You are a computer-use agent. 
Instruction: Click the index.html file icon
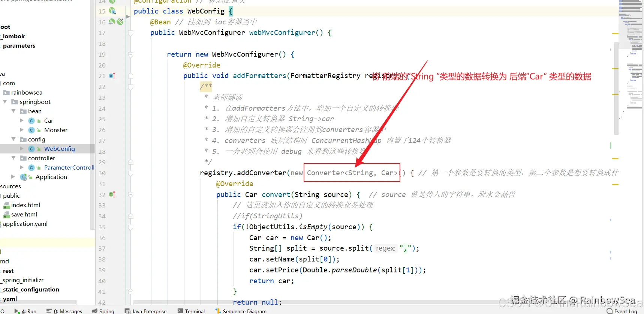click(6, 205)
